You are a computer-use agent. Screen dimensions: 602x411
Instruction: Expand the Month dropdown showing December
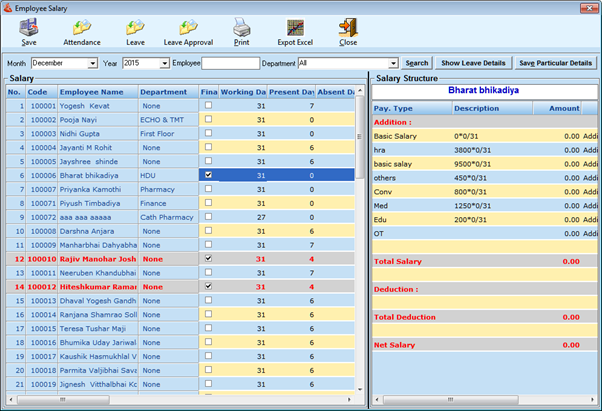pos(92,63)
